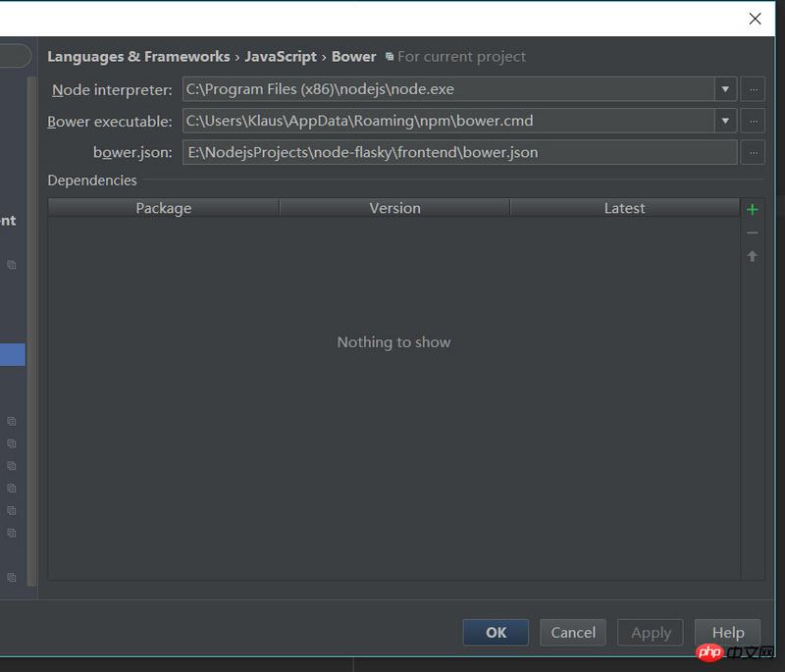Click the current-project icon beside Bower
Image resolution: width=785 pixels, height=672 pixels.
pyautogui.click(x=389, y=57)
